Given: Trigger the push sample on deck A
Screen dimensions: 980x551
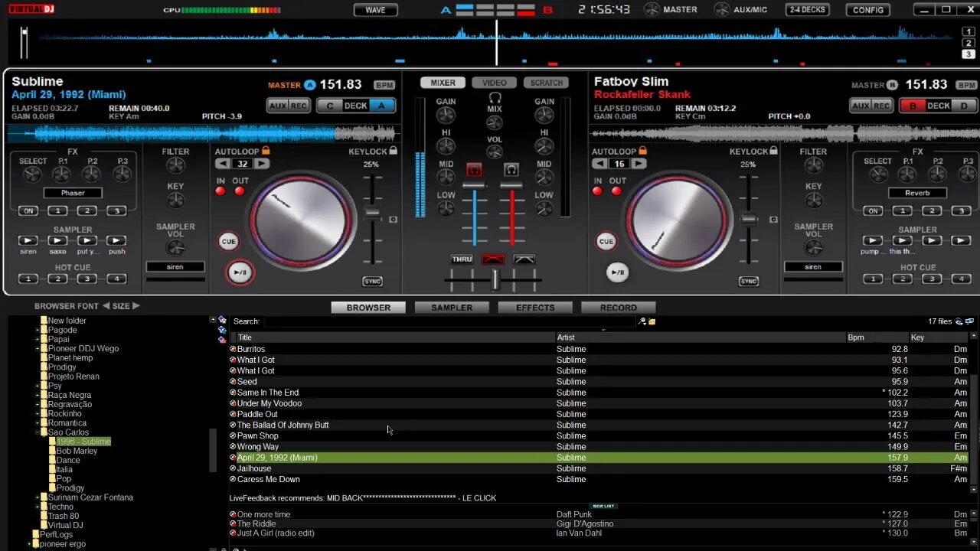Looking at the screenshot, I should [x=116, y=240].
